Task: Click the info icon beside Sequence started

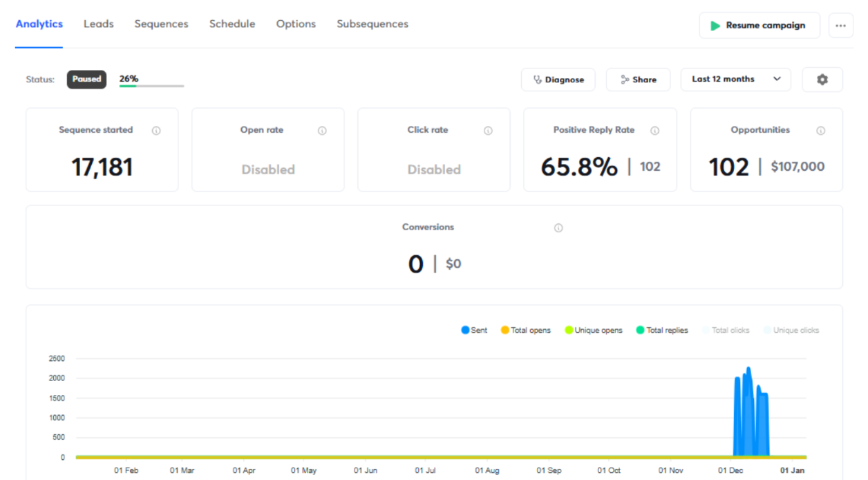Action: click(156, 131)
